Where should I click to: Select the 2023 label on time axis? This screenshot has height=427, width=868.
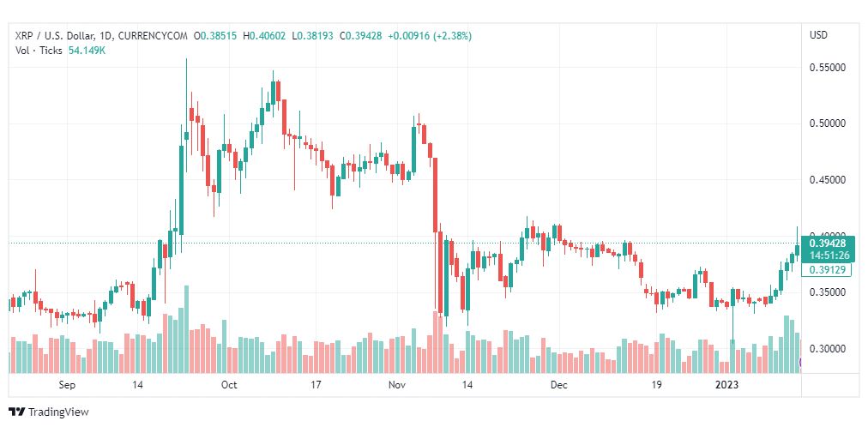click(x=726, y=386)
